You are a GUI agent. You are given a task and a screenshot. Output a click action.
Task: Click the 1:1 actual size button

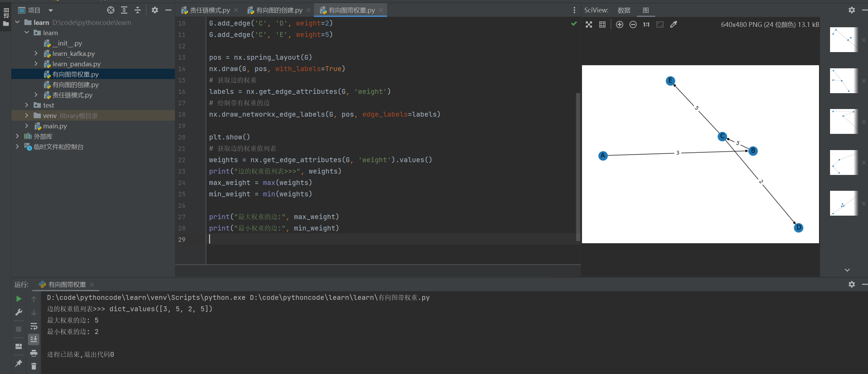[646, 24]
